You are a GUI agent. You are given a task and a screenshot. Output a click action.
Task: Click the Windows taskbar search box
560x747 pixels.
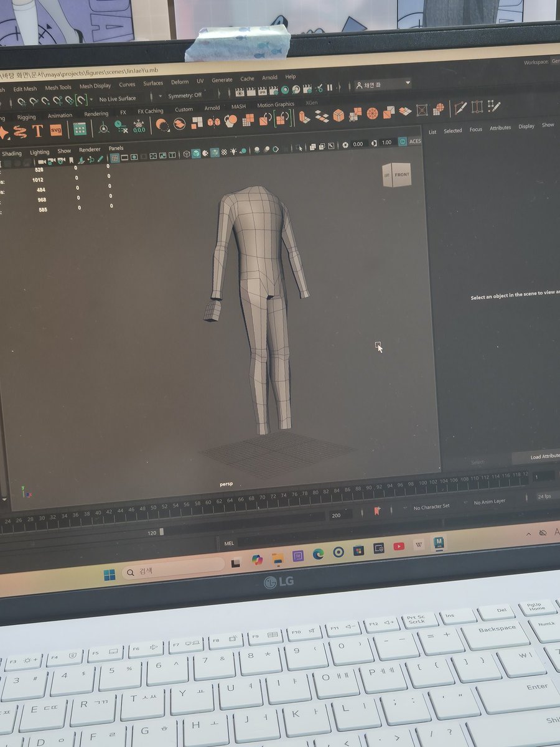coord(173,571)
